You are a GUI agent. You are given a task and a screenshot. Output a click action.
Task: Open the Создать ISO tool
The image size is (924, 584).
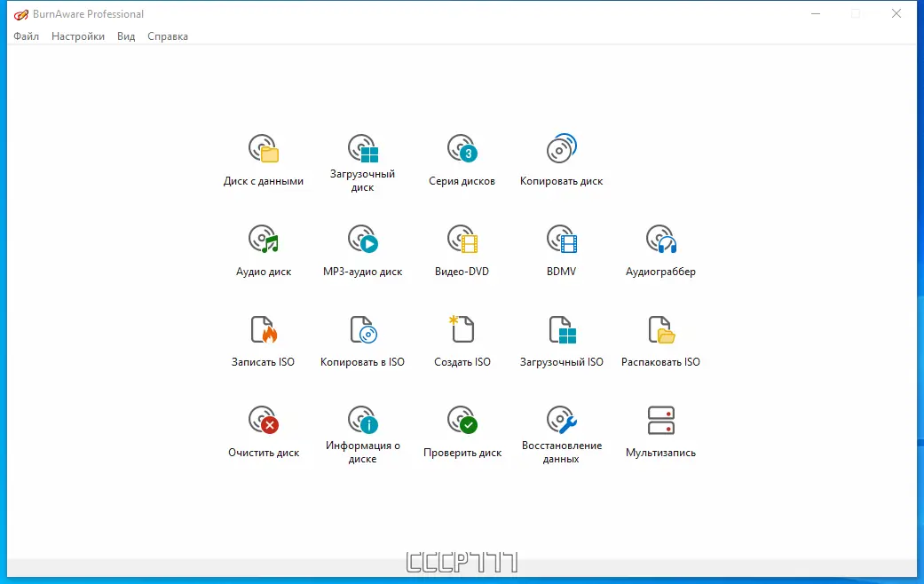click(x=462, y=338)
